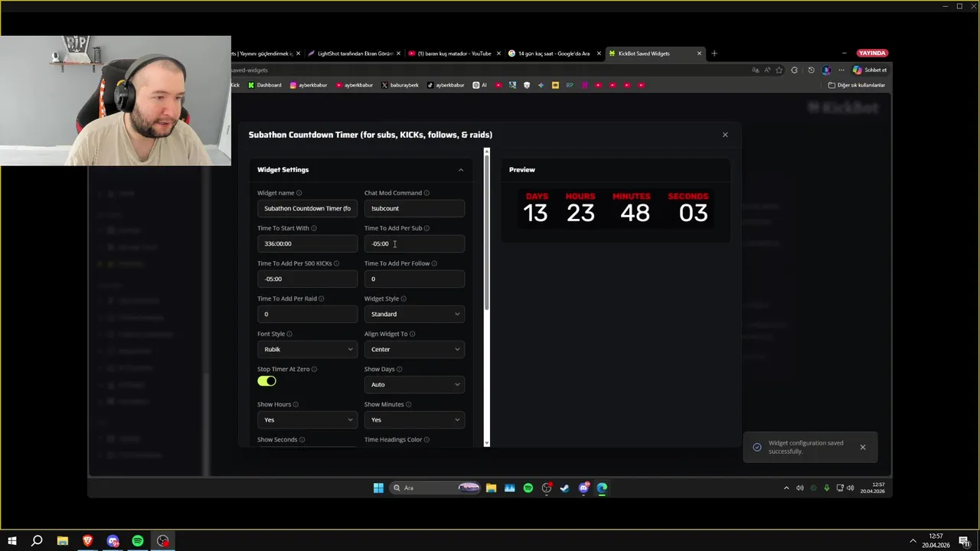Show info icon for Widget Style
Viewport: 980px width, 551px height.
coord(403,298)
